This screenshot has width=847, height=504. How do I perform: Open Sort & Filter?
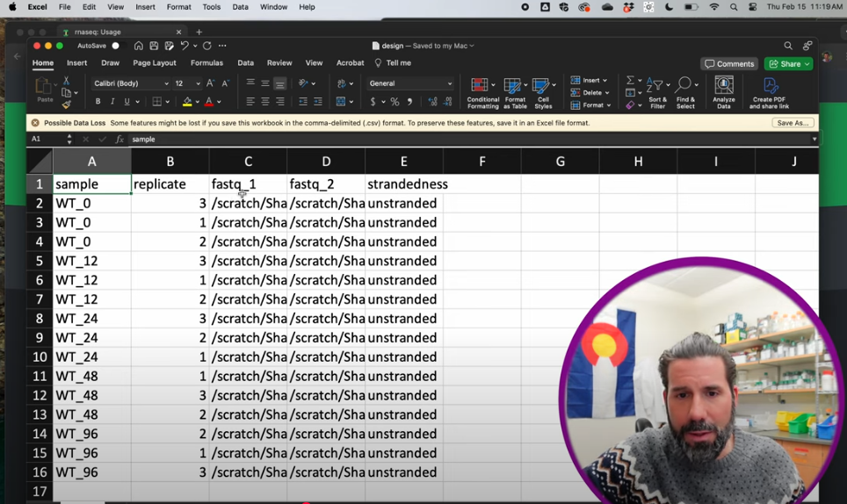pyautogui.click(x=657, y=93)
